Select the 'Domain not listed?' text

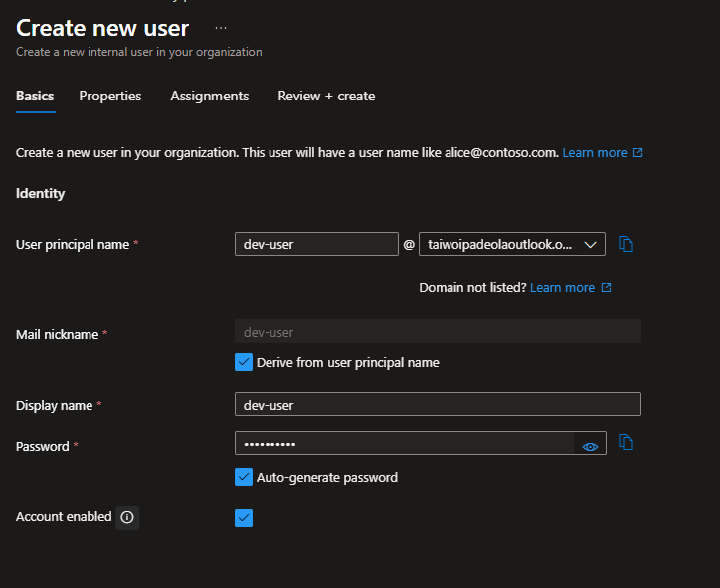point(472,288)
